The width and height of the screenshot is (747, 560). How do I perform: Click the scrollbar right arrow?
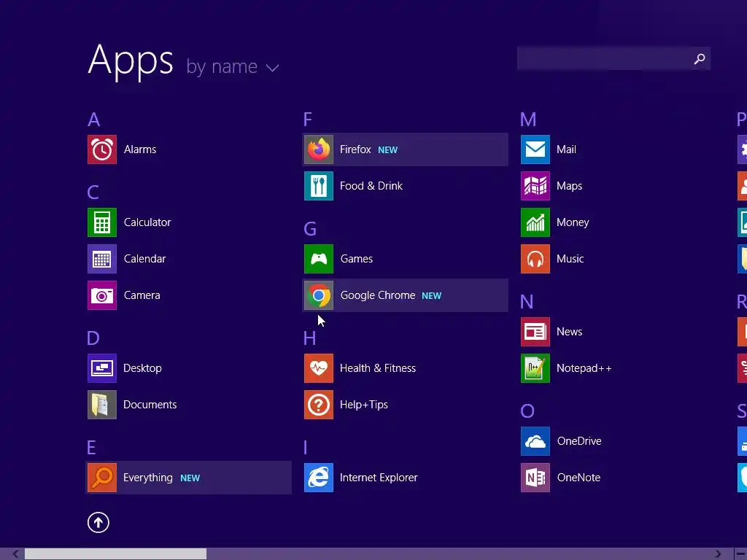pyautogui.click(x=718, y=554)
